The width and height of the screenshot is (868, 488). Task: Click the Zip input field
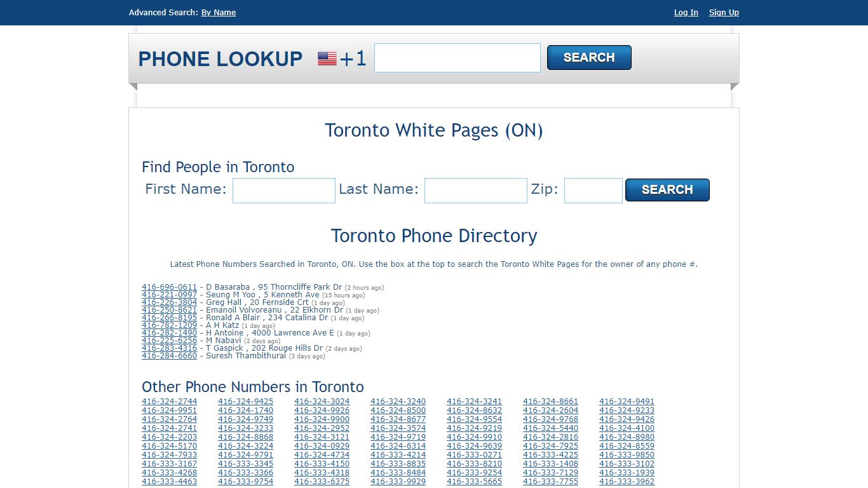point(593,191)
